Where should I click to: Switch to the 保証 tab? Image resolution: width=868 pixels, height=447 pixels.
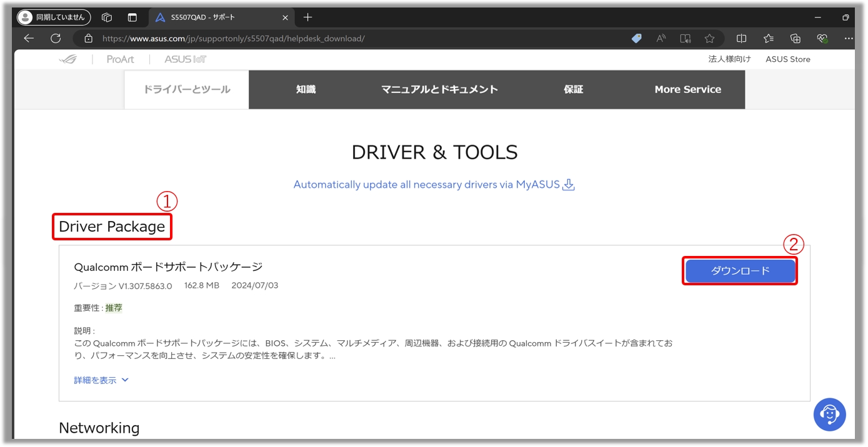(574, 89)
